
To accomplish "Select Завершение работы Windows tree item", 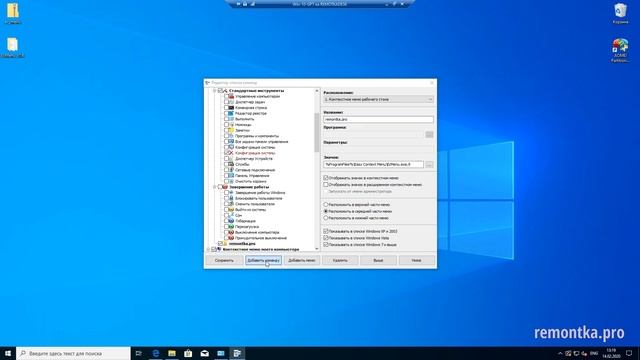I will click(x=260, y=193).
